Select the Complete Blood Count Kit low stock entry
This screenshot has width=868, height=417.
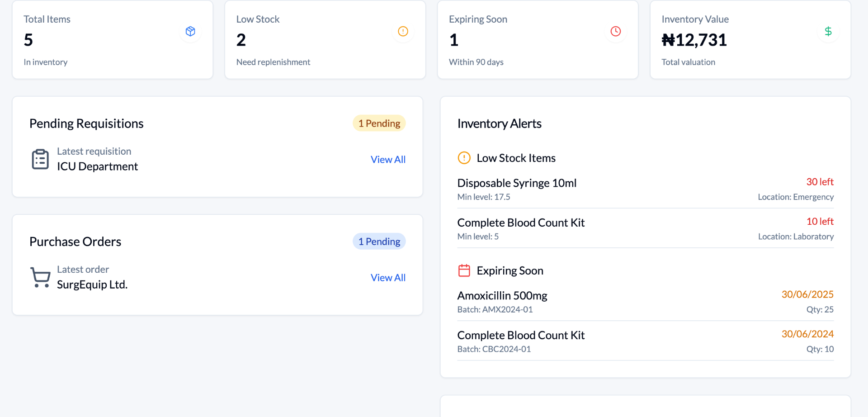point(521,223)
